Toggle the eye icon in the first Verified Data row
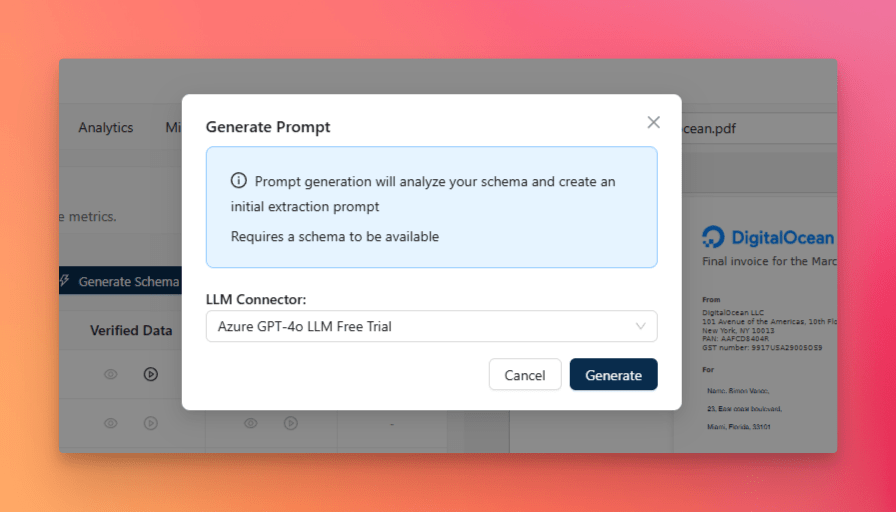896x512 pixels. point(111,374)
